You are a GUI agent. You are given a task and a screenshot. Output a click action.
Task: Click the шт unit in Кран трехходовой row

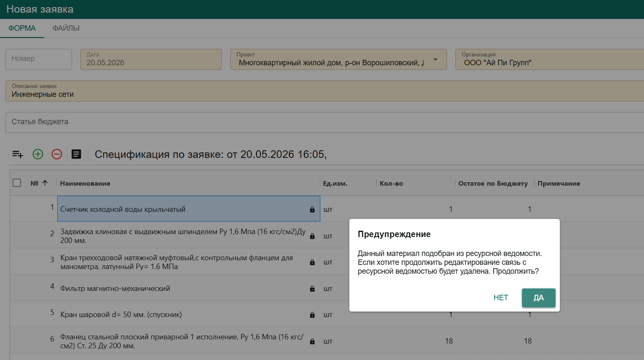coord(328,262)
